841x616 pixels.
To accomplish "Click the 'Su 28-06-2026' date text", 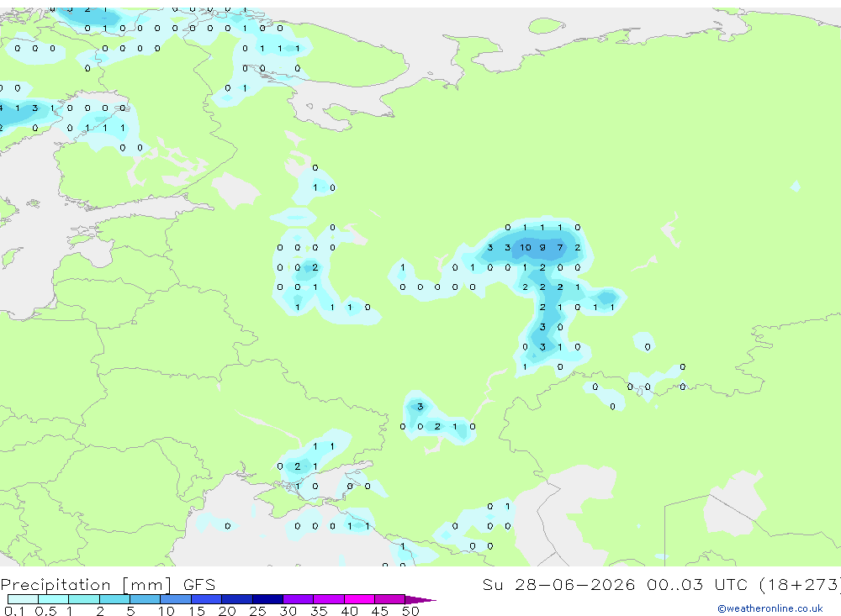I will coord(558,585).
